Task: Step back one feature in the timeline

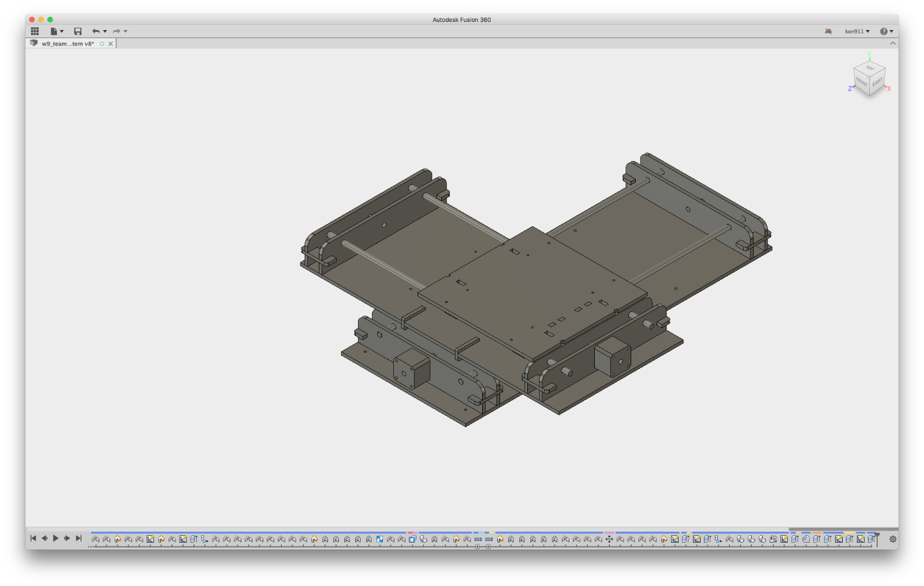Action: point(44,538)
